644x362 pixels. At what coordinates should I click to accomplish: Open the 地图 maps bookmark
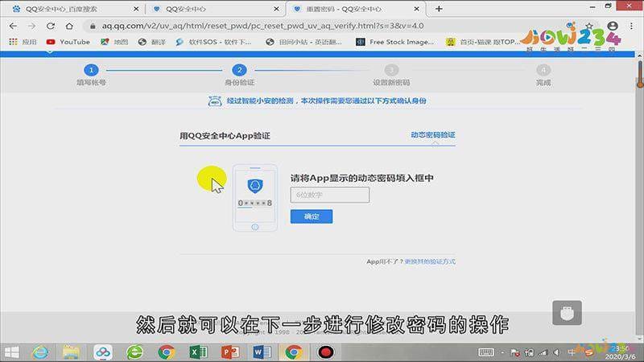[114, 42]
